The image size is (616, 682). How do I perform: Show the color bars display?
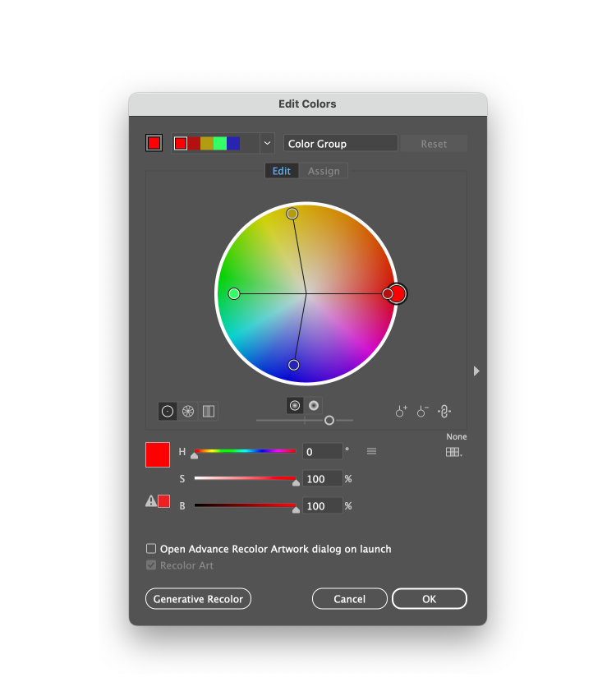click(209, 411)
